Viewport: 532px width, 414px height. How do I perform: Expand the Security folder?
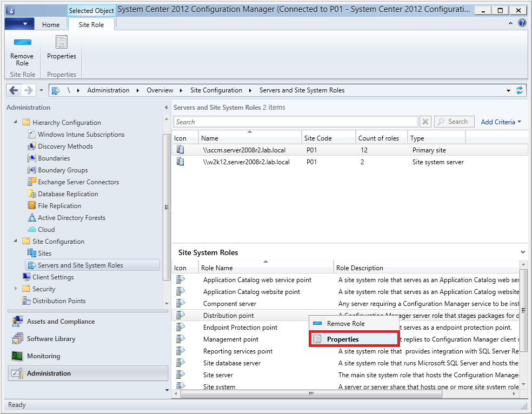(16, 289)
